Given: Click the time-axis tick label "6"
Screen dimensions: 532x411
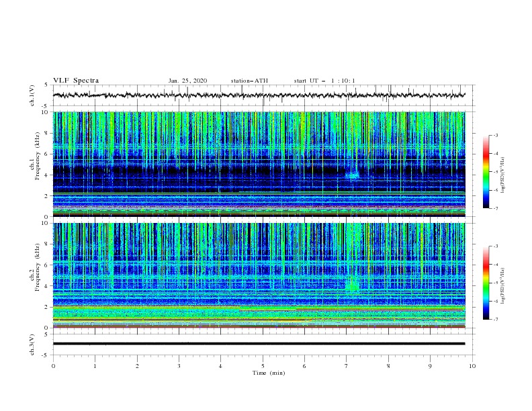Looking at the screenshot, I should [304, 366].
